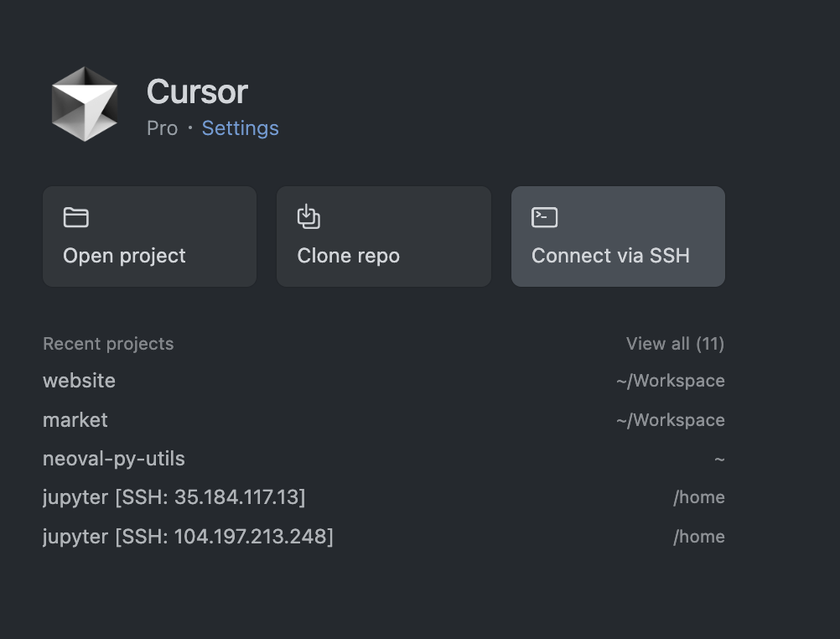Click the folder icon in Open project
This screenshot has height=639, width=840.
coord(76,217)
